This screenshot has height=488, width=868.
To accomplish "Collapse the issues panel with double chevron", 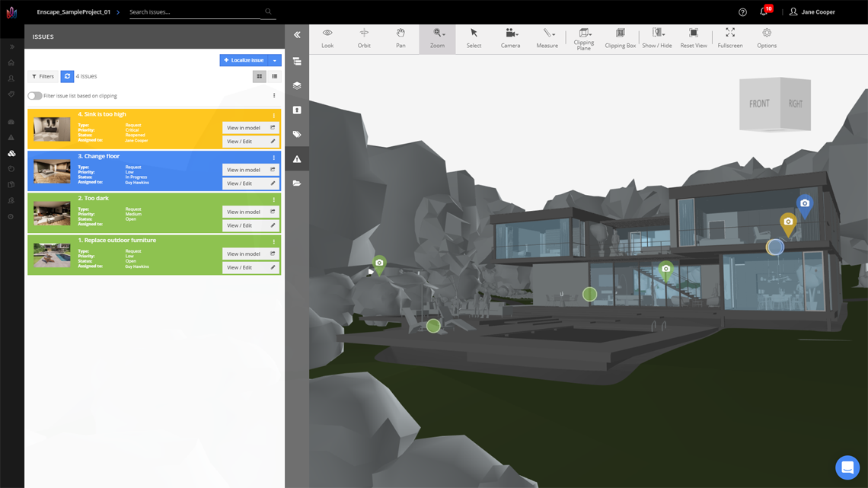I will click(x=297, y=35).
